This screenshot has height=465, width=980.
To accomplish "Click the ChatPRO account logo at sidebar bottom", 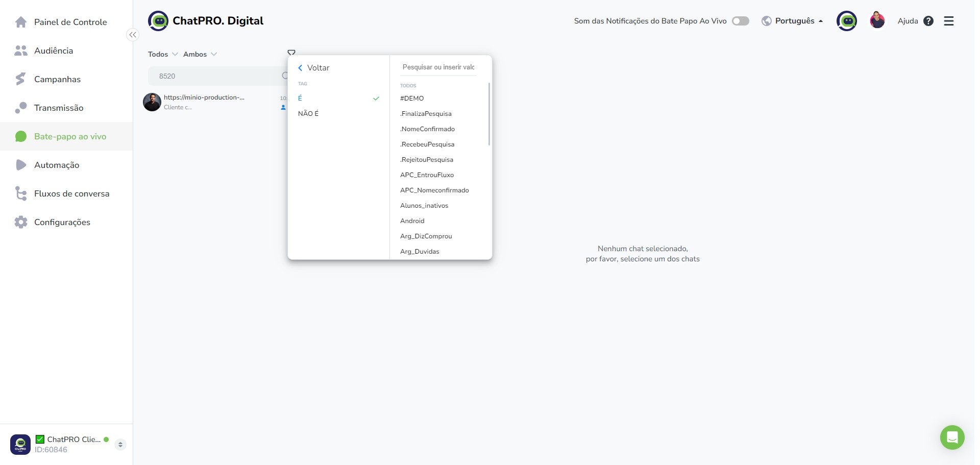I will coord(20,444).
